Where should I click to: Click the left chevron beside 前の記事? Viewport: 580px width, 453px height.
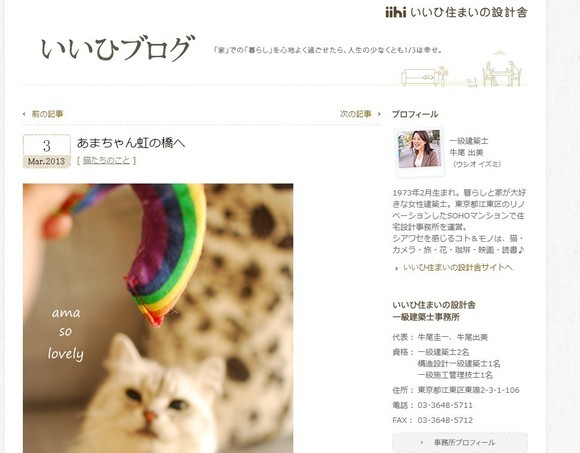pos(24,114)
